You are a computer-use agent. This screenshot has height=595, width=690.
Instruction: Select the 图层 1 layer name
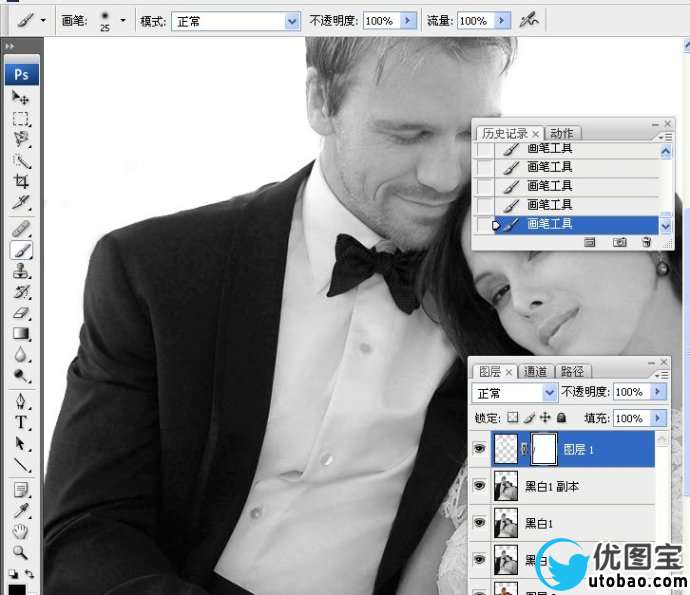578,450
